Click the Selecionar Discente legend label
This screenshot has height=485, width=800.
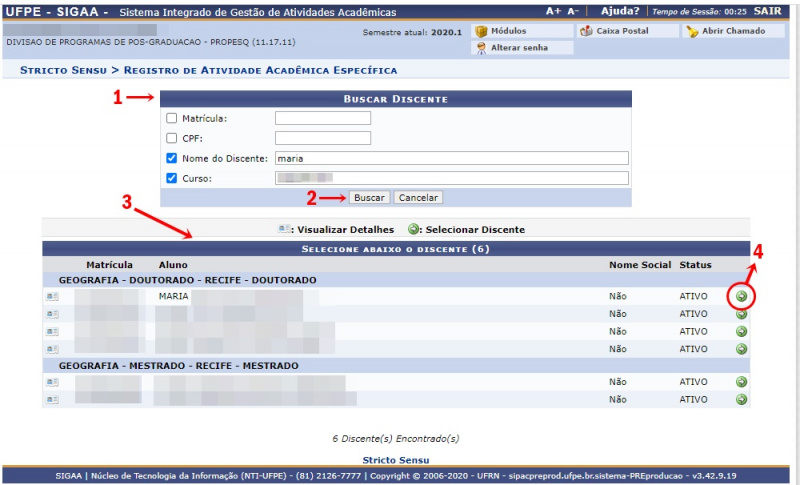point(475,230)
